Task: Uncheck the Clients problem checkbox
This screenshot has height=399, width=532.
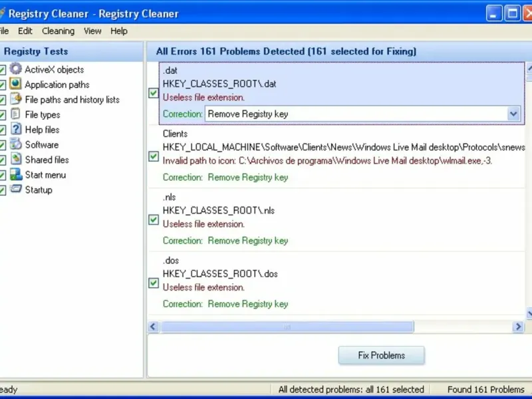Action: [154, 156]
